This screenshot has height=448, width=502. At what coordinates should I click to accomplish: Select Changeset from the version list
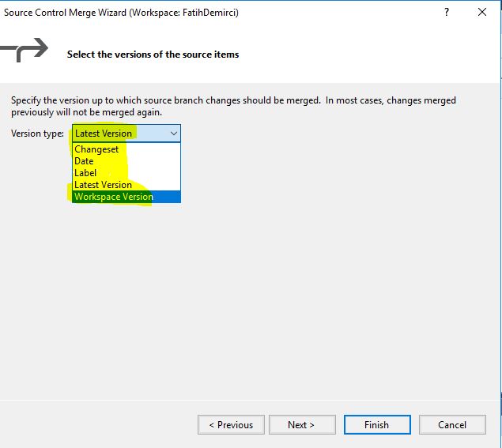pos(126,149)
